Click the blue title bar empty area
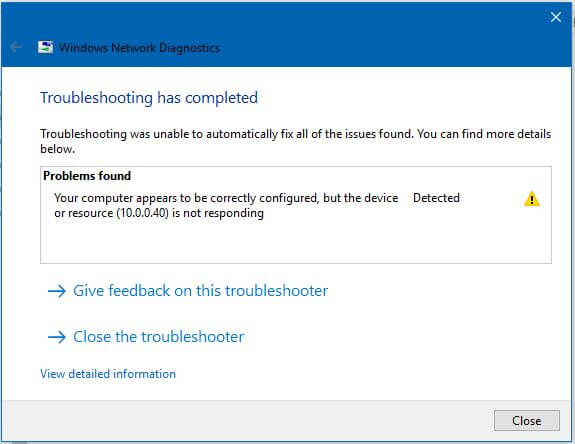 coord(367,37)
